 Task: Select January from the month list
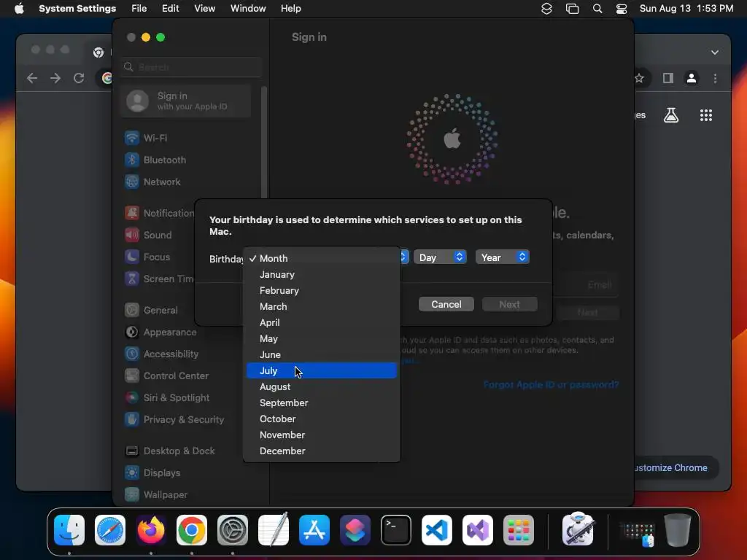(x=322, y=274)
